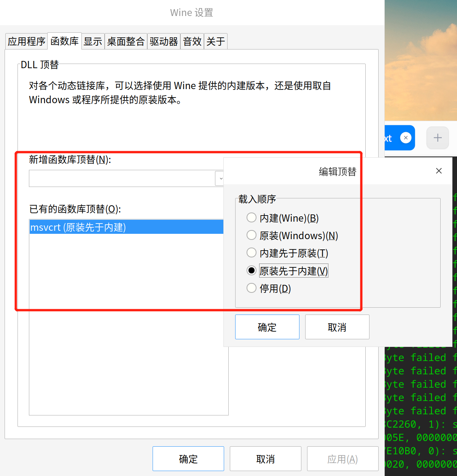Switch to the 应用程序 tab
Screen dimensions: 457x476
tap(27, 41)
